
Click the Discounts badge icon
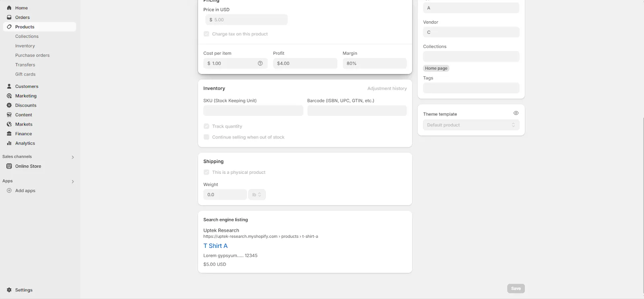(9, 105)
